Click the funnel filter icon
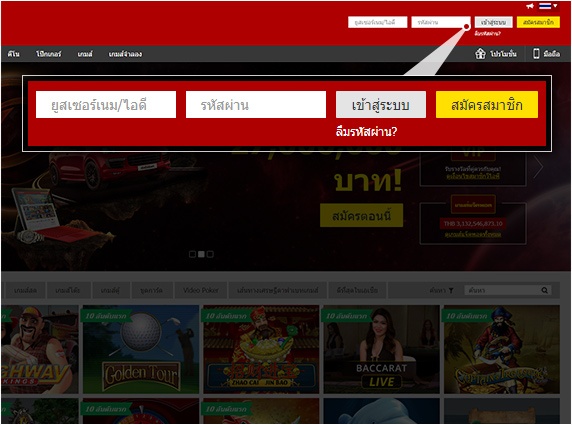The height and width of the screenshot is (425, 572). click(451, 290)
